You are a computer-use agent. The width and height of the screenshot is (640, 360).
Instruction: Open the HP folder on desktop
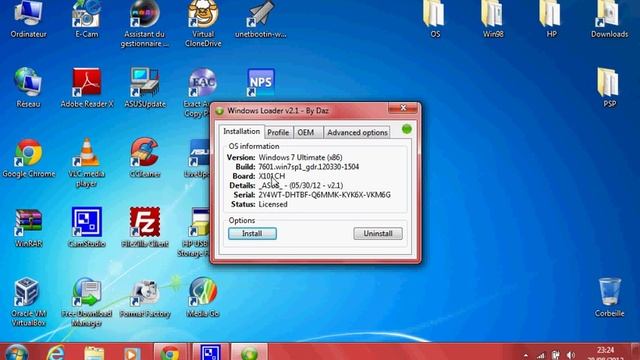point(551,18)
